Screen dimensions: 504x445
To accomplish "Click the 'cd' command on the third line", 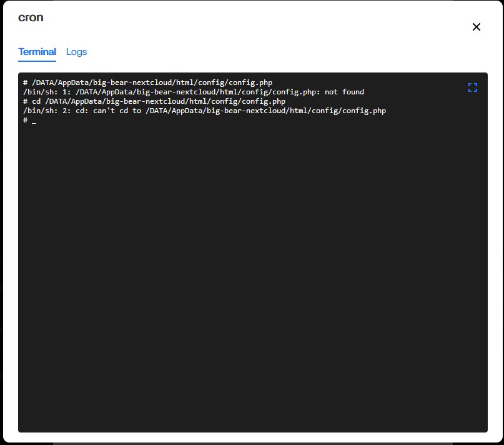I will click(x=36, y=101).
